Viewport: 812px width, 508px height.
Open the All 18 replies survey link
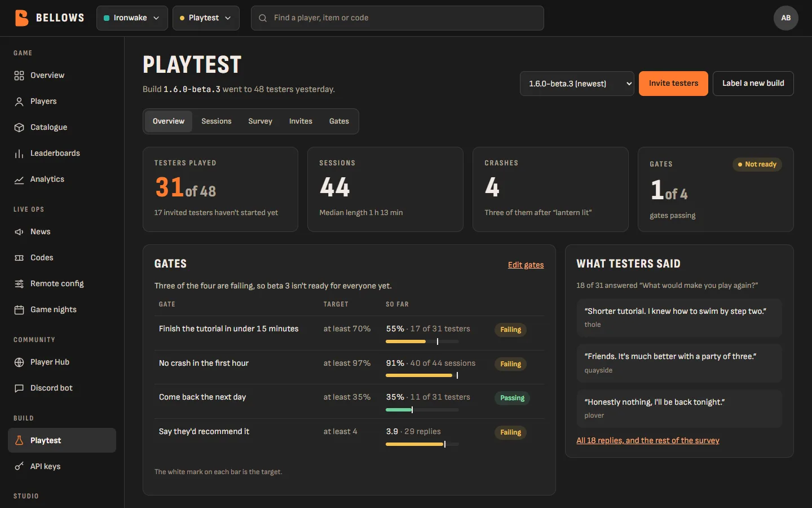pos(648,440)
